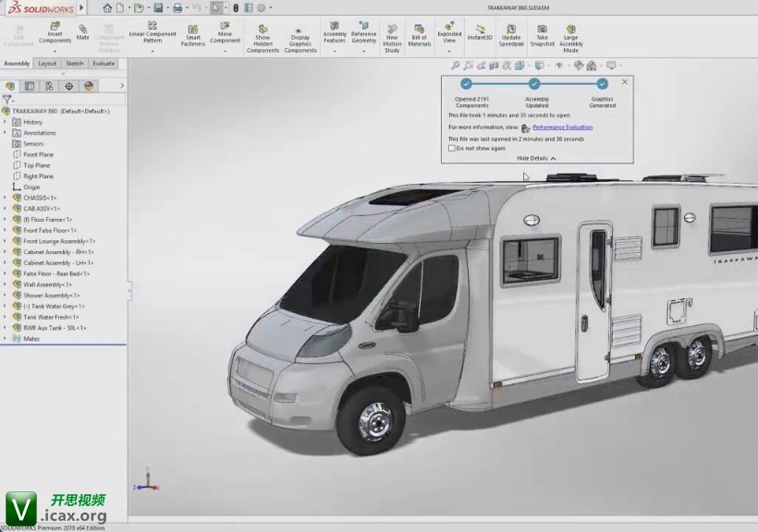Open the Smart Fasteners tool
The image size is (758, 532).
[x=193, y=35]
